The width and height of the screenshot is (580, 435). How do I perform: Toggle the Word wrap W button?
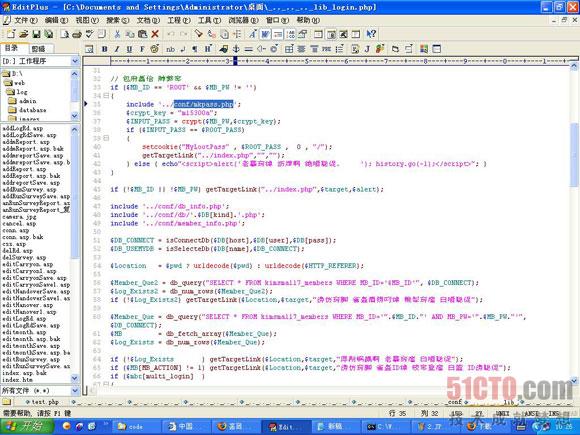tap(265, 34)
